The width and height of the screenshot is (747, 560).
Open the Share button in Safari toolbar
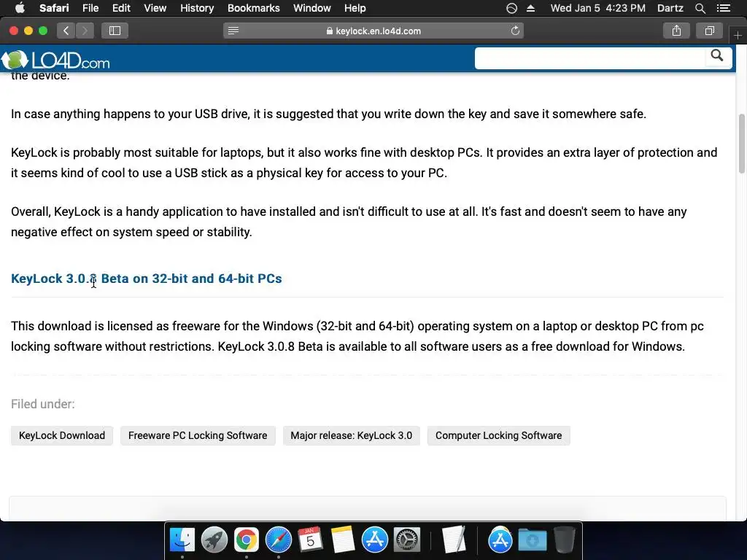pyautogui.click(x=676, y=31)
